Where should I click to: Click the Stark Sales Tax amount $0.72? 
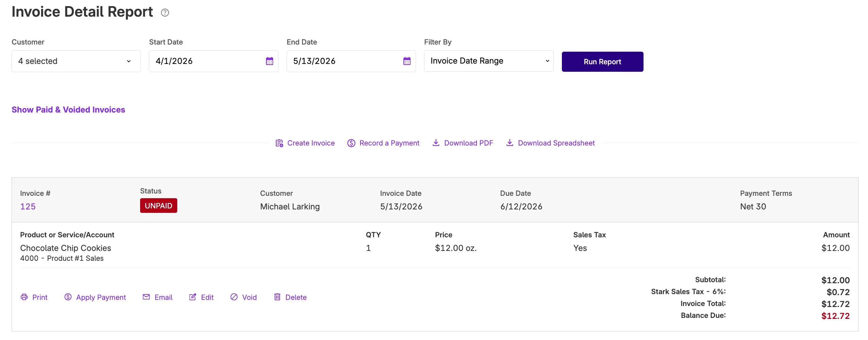(838, 292)
